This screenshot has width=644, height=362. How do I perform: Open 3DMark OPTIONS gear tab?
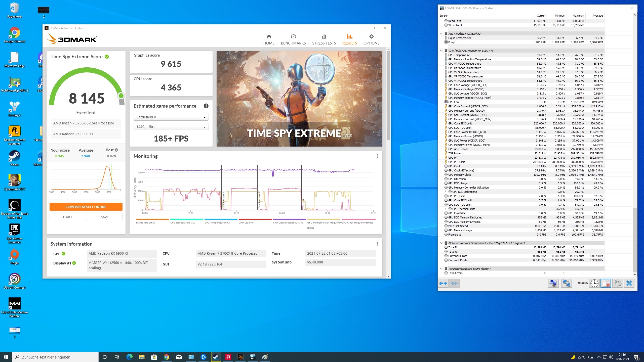[371, 39]
